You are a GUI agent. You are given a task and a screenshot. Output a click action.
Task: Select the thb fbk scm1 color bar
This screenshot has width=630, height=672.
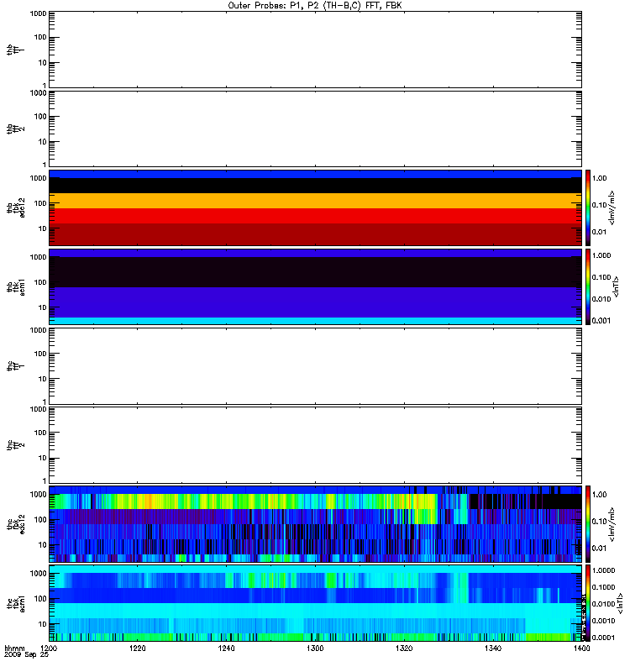[x=588, y=286]
